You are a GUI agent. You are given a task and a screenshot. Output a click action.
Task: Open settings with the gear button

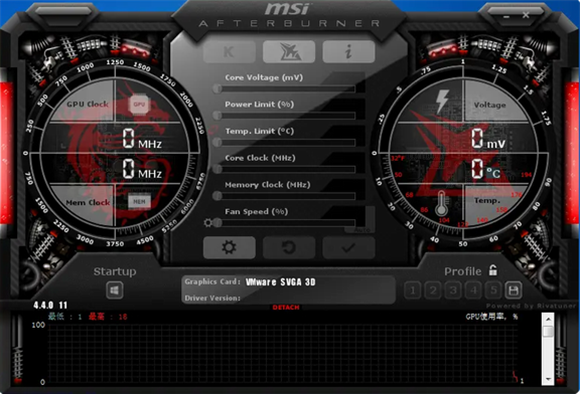tap(229, 247)
